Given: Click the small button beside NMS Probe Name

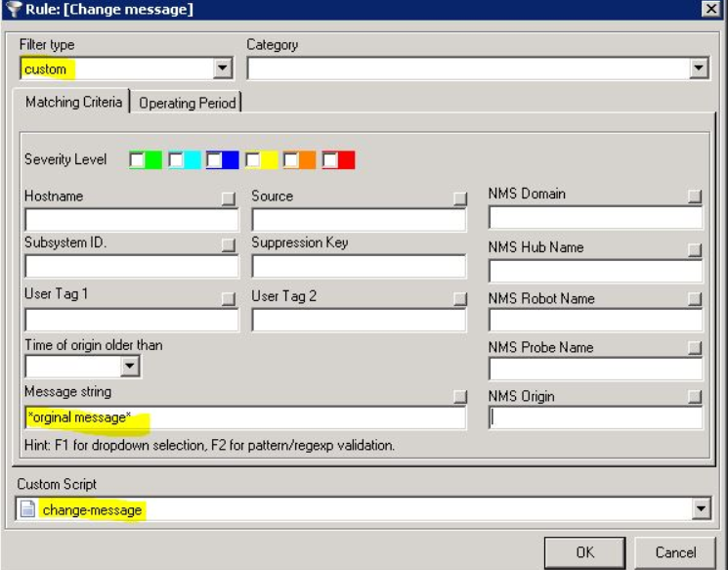Looking at the screenshot, I should 695,349.
